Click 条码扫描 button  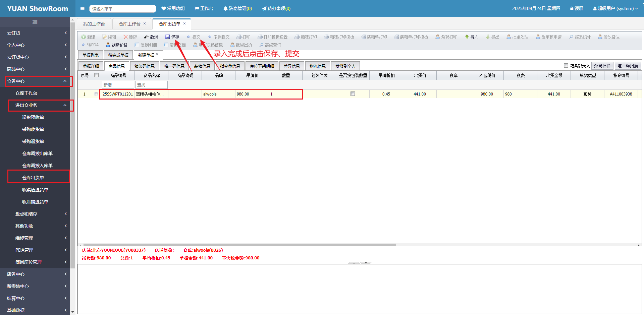pyautogui.click(x=602, y=66)
